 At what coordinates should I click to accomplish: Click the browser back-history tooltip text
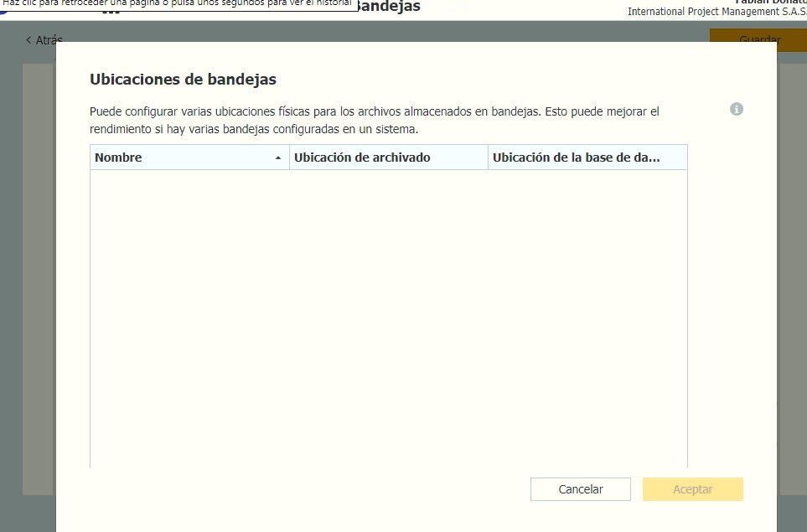[x=178, y=3]
